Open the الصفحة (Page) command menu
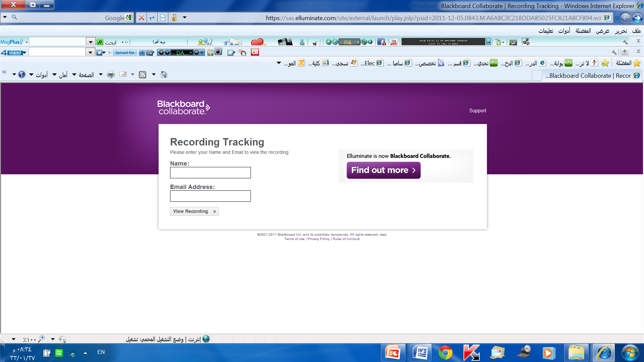 coord(84,74)
